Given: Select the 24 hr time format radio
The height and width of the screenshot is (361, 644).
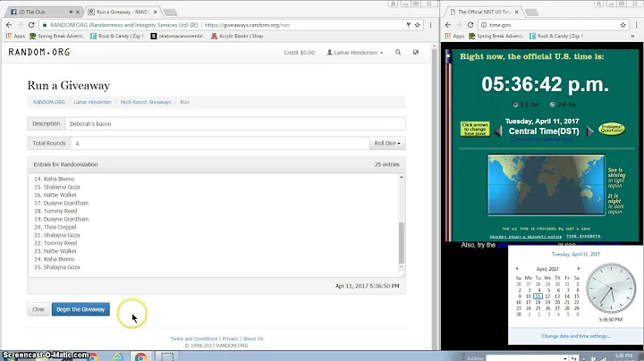Looking at the screenshot, I should pyautogui.click(x=553, y=105).
